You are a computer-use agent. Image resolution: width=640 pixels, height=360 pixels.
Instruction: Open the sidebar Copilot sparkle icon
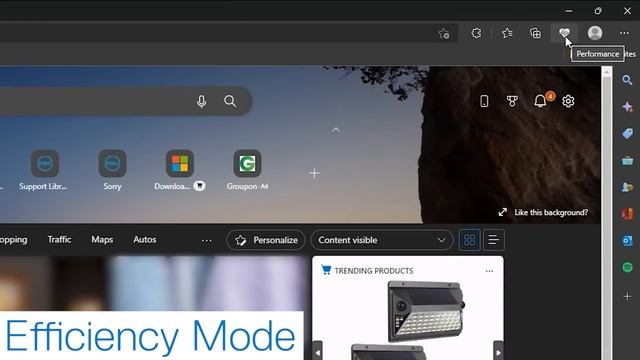point(627,107)
